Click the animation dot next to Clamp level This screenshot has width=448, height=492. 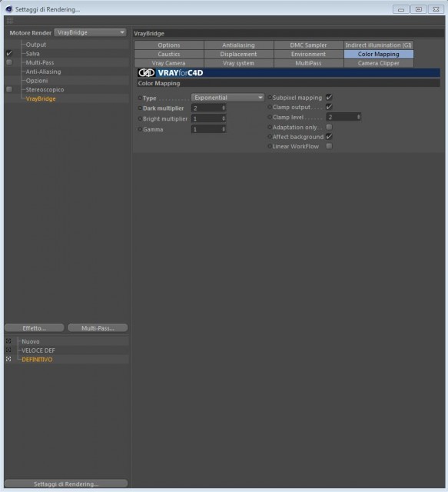tap(270, 117)
